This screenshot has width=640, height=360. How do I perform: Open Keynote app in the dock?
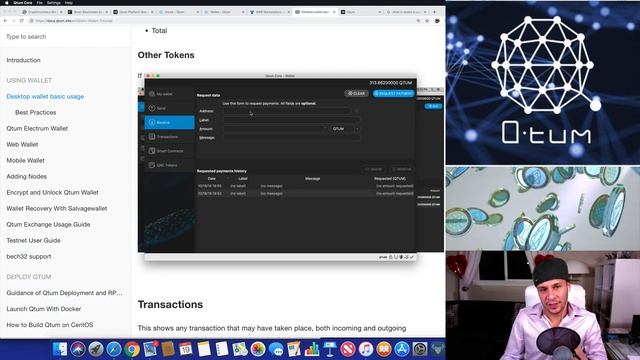coord(330,349)
